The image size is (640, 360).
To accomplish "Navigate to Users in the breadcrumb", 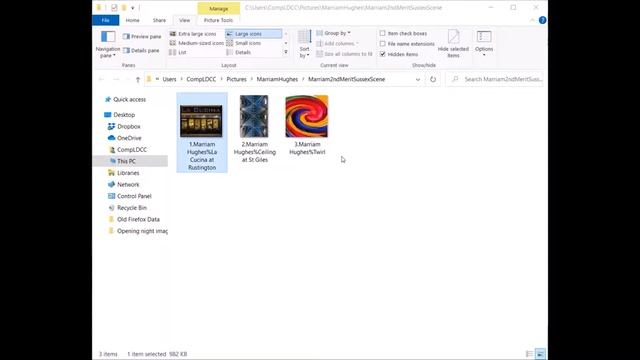I will [x=169, y=80].
